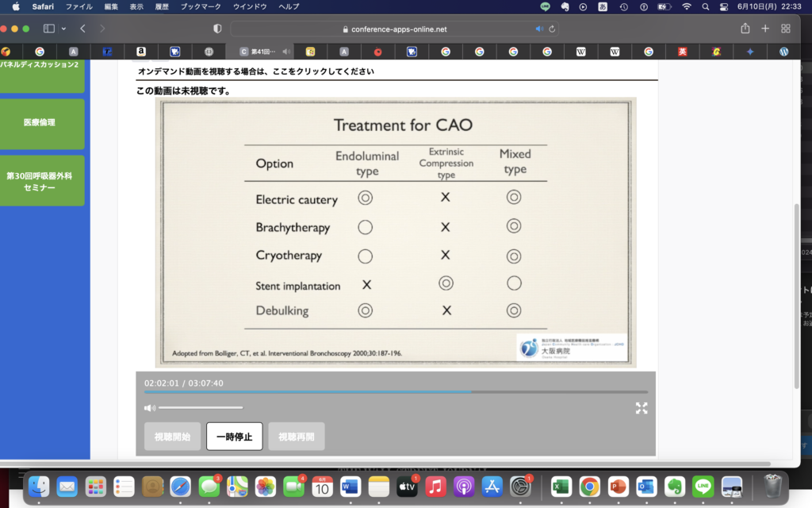Click the fullscreen icon in video player
Image resolution: width=812 pixels, height=508 pixels.
(642, 408)
